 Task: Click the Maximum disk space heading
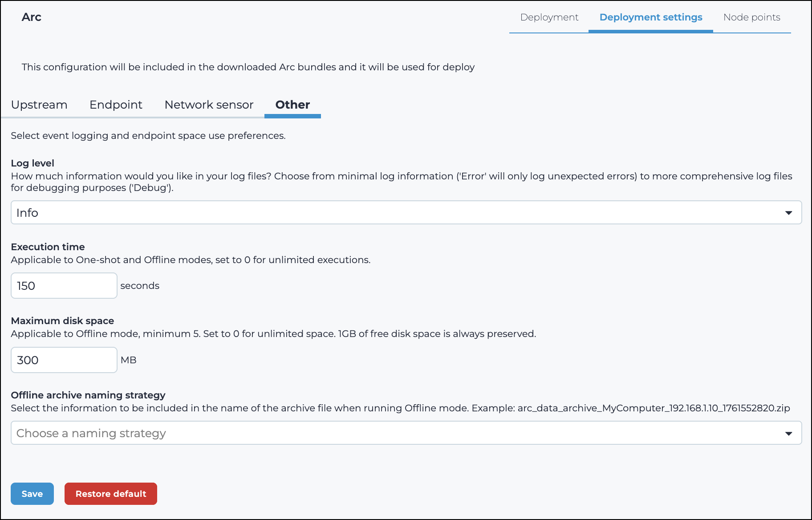62,321
